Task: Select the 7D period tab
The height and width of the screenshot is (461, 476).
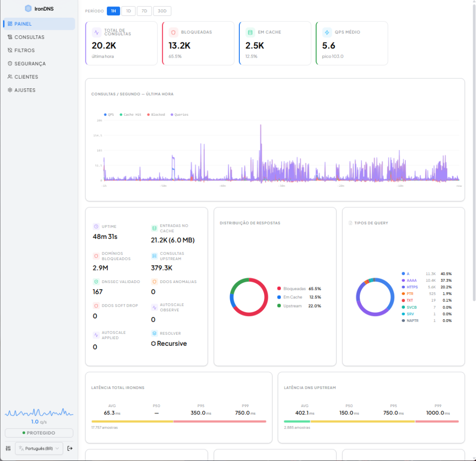Action: tap(144, 11)
